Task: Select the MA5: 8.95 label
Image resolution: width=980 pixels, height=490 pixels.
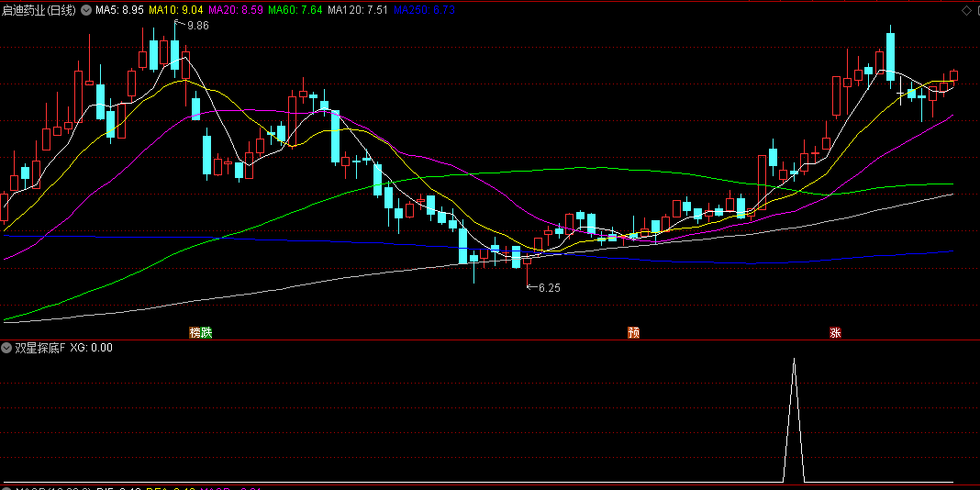Action: (x=119, y=10)
